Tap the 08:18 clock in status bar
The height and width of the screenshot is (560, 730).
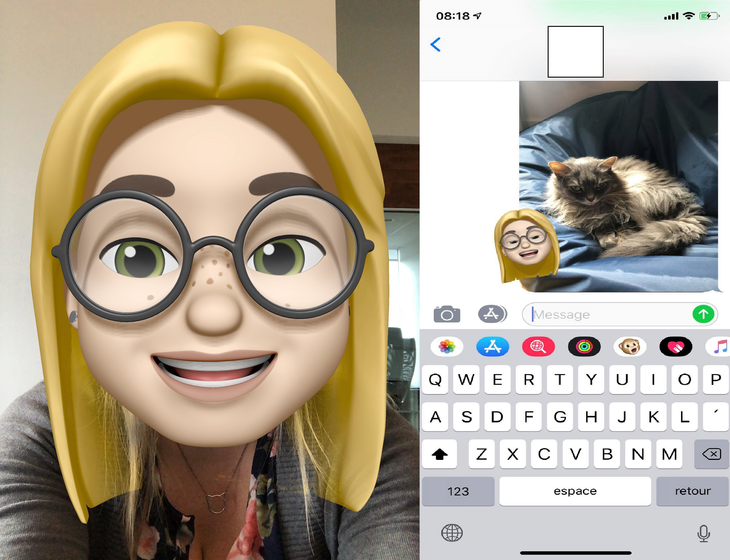453,16
